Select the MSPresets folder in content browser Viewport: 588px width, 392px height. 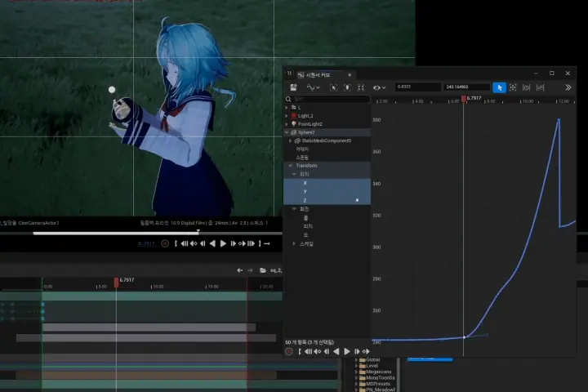click(x=375, y=384)
